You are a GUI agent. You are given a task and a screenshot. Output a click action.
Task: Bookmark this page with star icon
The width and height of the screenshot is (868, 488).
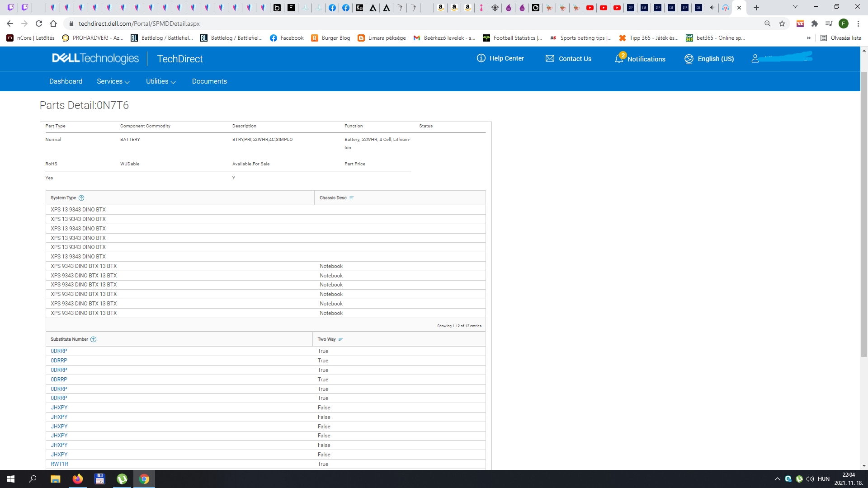782,23
